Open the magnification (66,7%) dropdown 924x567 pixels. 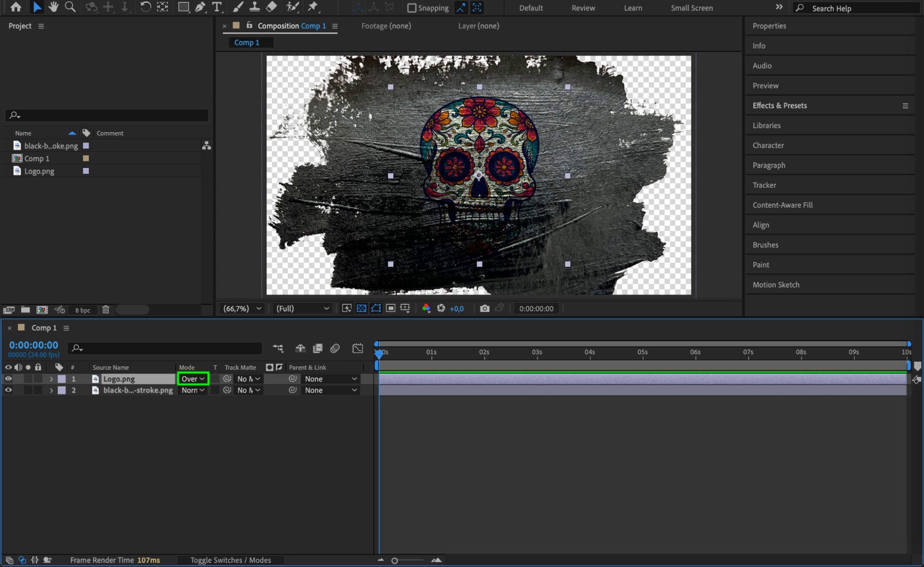point(242,308)
